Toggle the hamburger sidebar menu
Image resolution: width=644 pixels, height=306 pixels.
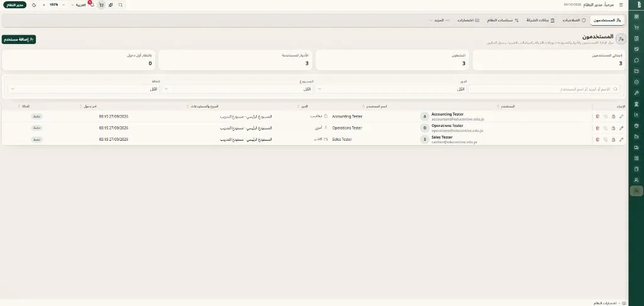pyautogui.click(x=621, y=5)
